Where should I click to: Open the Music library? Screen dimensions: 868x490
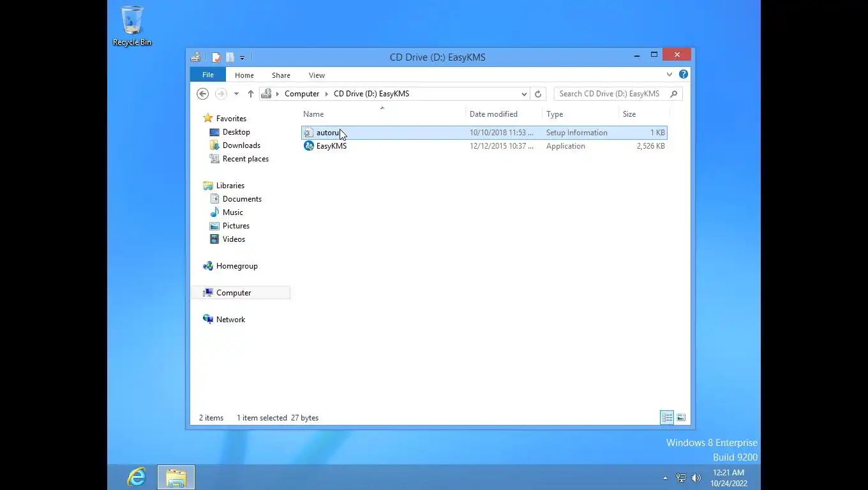(232, 212)
